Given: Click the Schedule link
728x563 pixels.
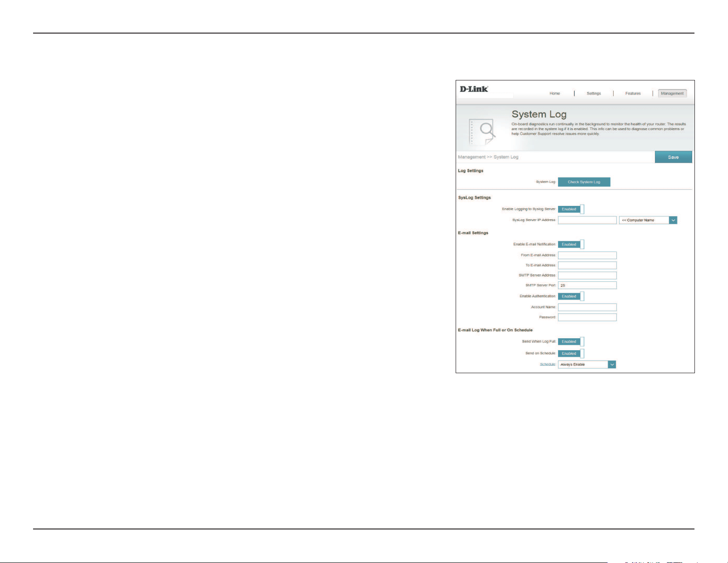Looking at the screenshot, I should (547, 364).
